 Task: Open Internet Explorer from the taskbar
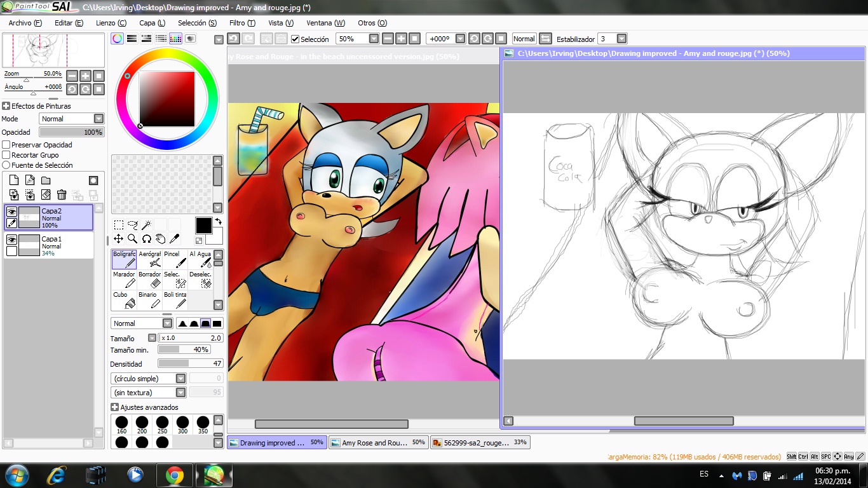coord(57,475)
